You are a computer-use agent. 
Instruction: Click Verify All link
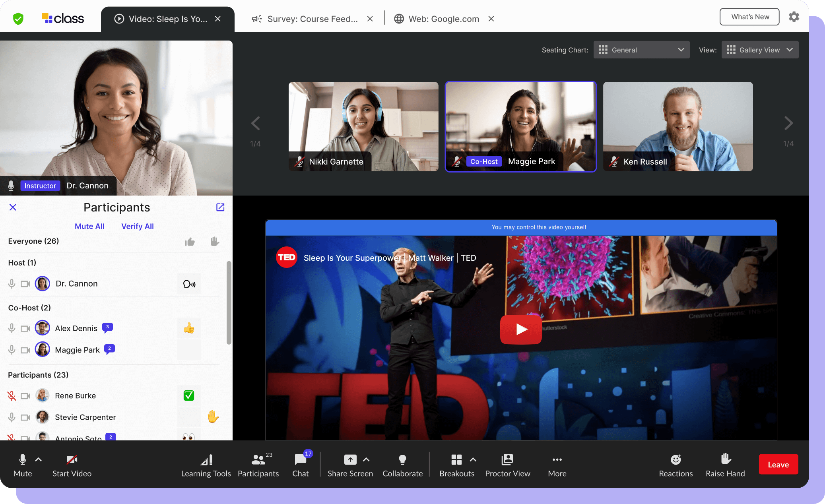click(137, 226)
